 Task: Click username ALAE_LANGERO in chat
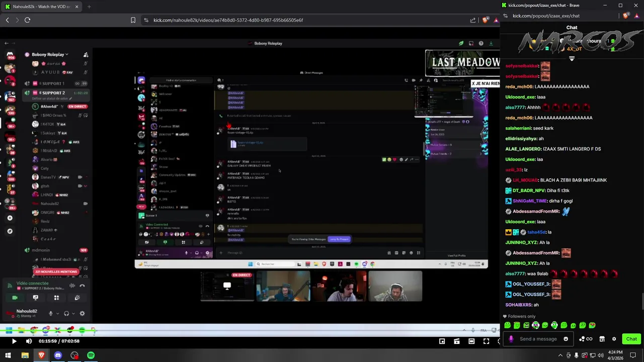click(523, 149)
